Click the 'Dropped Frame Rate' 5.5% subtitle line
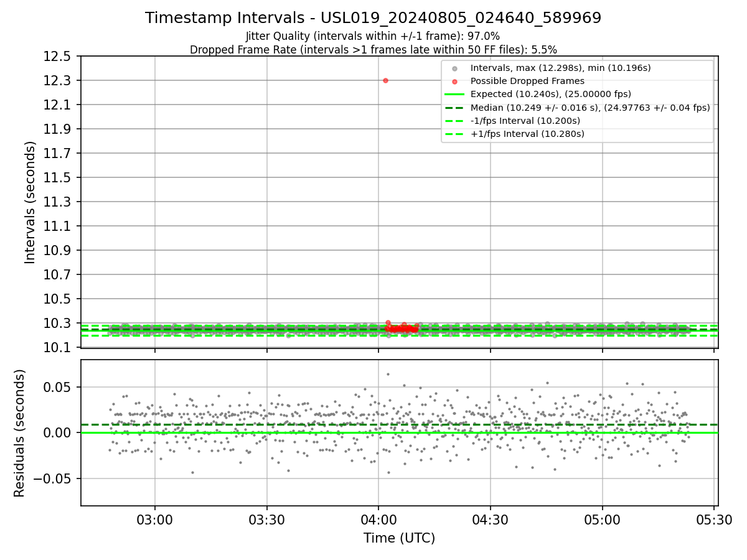Image resolution: width=747 pixels, height=560 pixels. click(x=373, y=50)
